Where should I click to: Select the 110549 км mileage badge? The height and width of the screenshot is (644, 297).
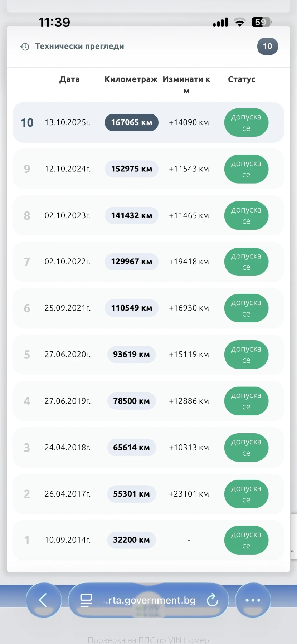click(x=131, y=308)
